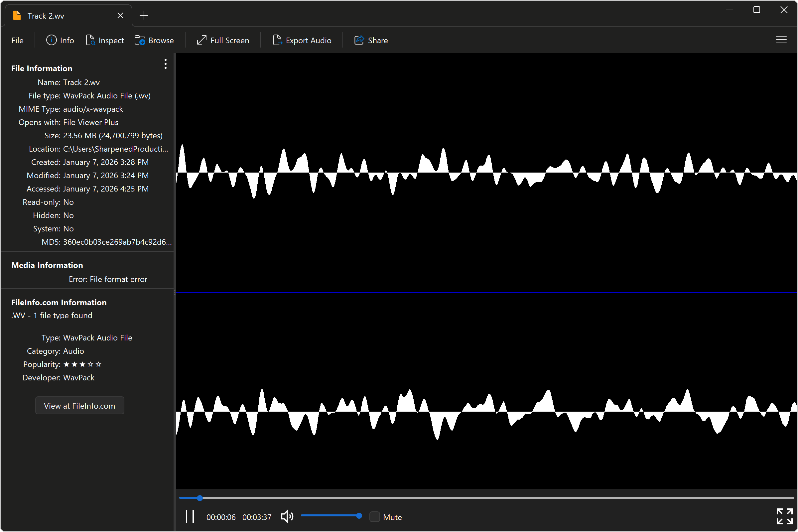Click Export Audio in the toolbar
This screenshot has width=798, height=532.
(302, 40)
